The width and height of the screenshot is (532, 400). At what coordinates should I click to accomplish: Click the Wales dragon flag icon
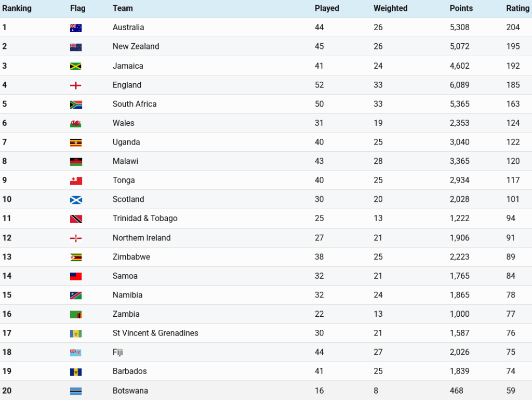[x=76, y=124]
